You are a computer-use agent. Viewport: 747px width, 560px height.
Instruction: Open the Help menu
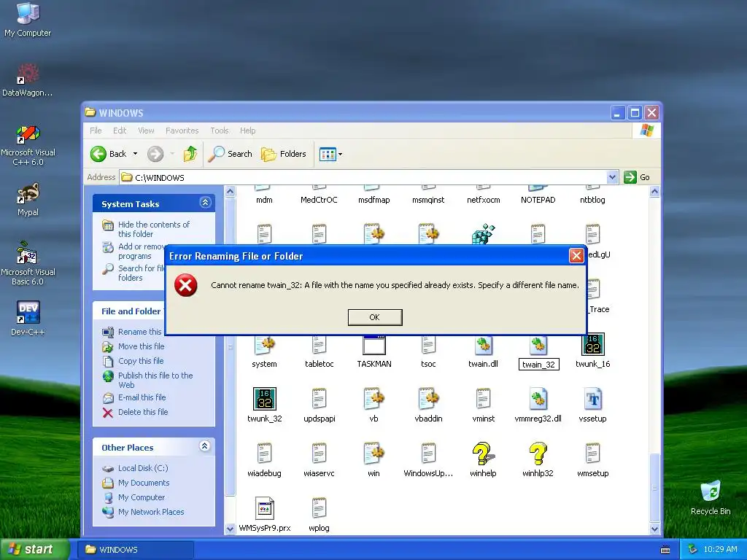[247, 131]
